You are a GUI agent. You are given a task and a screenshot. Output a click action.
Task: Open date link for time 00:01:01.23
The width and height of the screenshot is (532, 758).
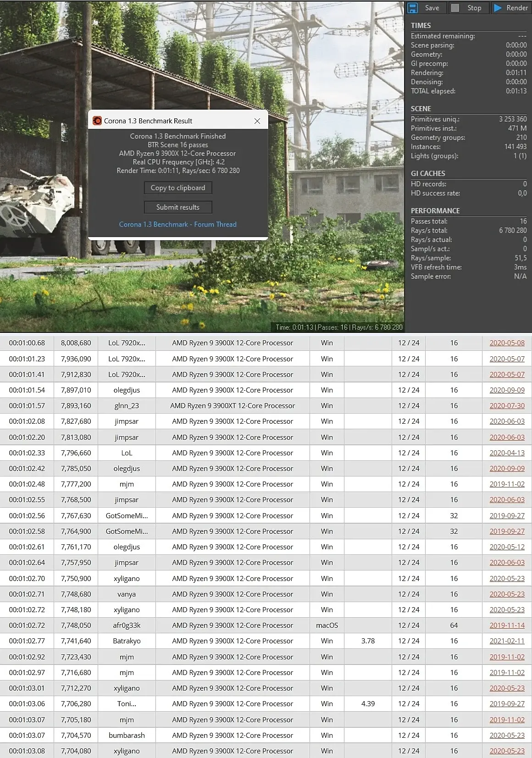point(507,359)
